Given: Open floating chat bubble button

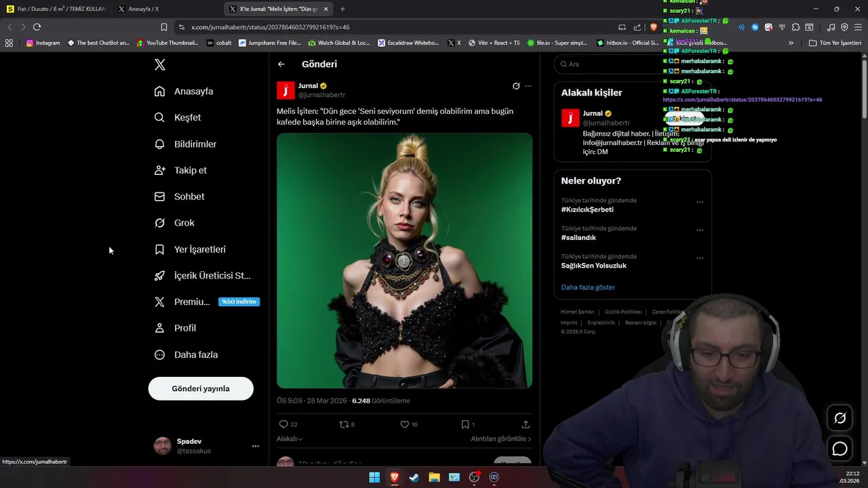Looking at the screenshot, I should [x=840, y=449].
